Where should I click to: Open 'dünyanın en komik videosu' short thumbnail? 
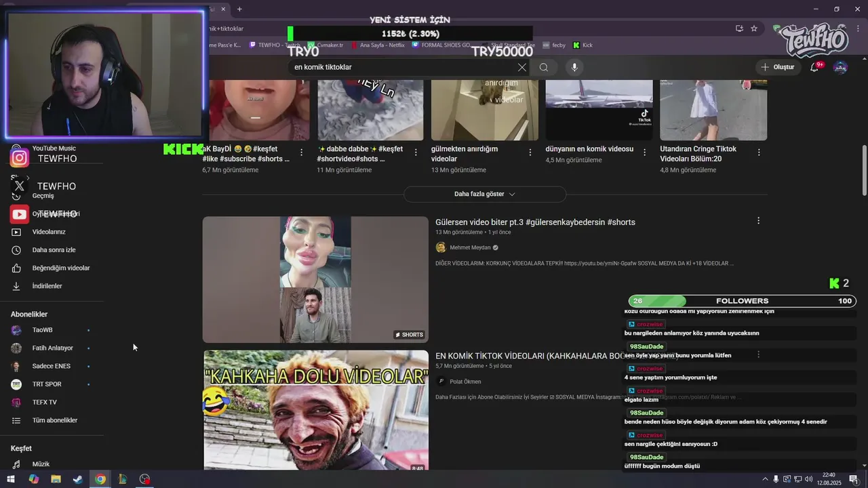[x=599, y=110]
